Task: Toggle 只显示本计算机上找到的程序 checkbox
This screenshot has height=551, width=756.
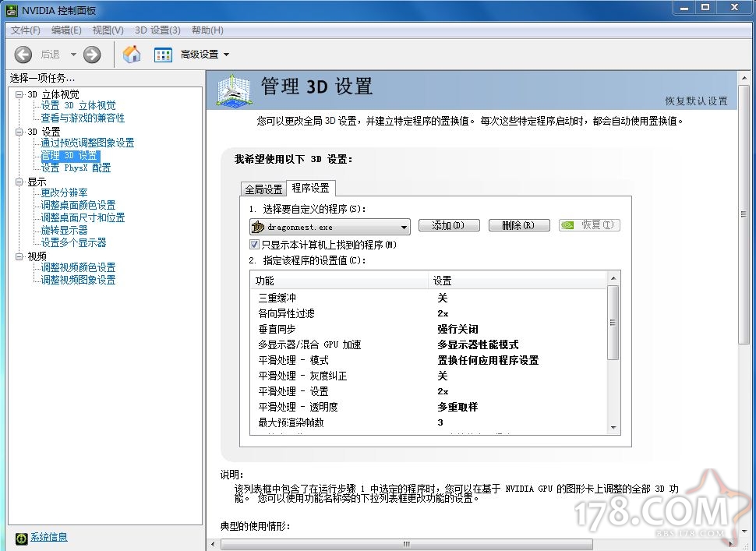Action: (x=254, y=245)
